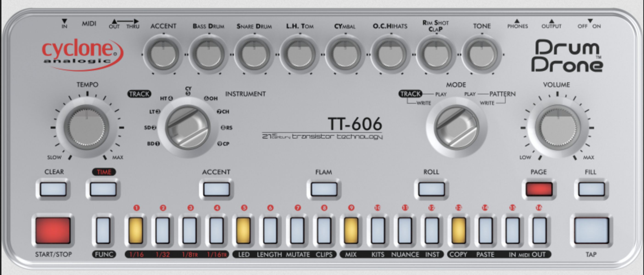The width and height of the screenshot is (644, 275).
Task: Select RS 8 instrument position
Action: (227, 128)
